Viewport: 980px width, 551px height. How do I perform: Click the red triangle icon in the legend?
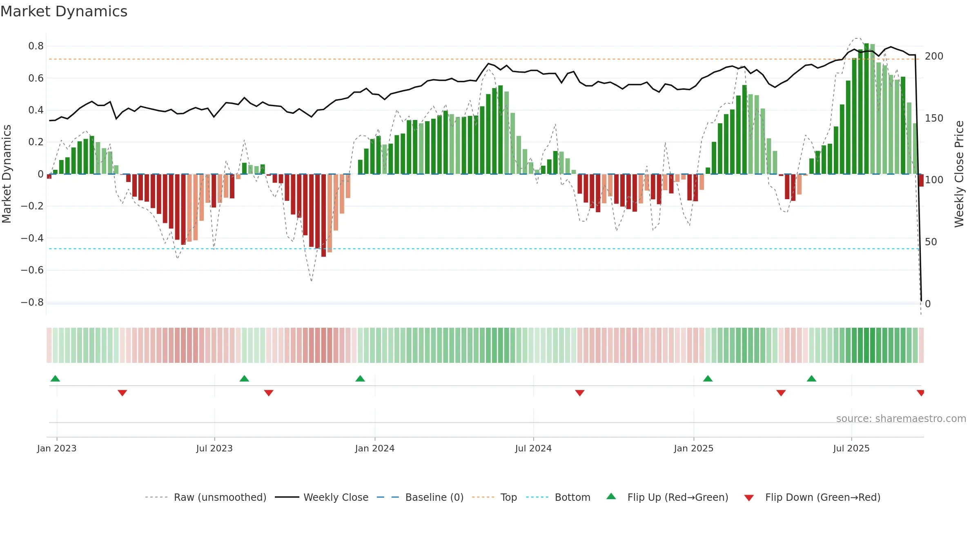749,498
